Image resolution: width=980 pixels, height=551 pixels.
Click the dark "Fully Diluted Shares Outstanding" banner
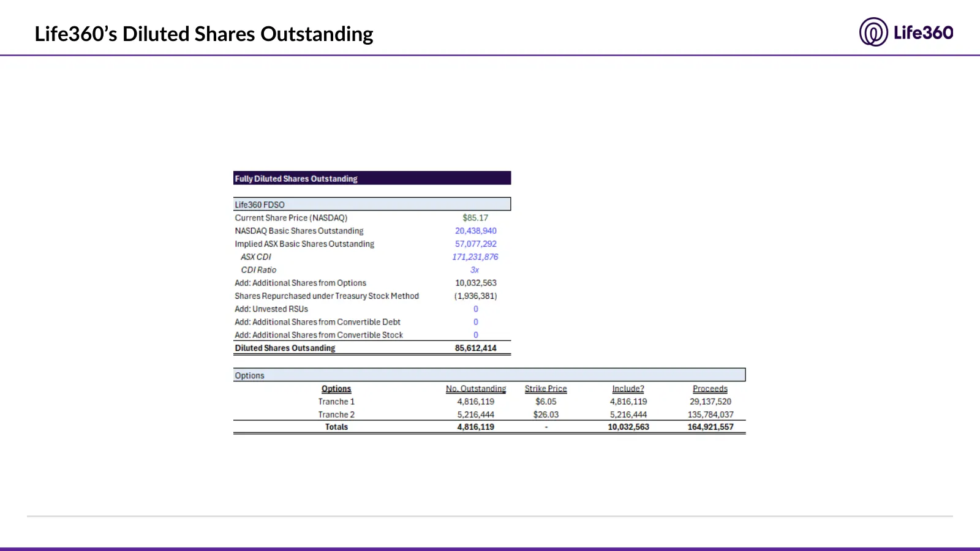[372, 178]
